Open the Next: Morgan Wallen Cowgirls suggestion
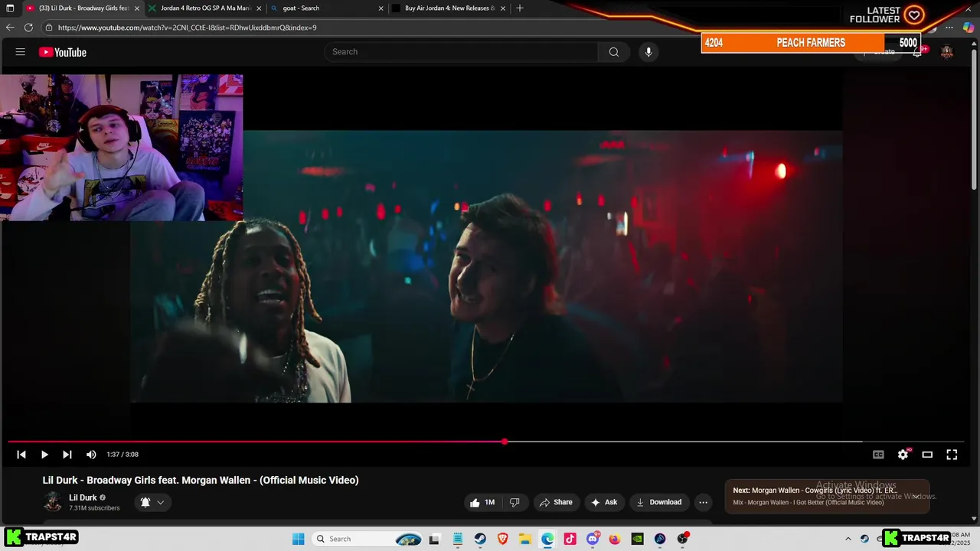 pyautogui.click(x=815, y=491)
